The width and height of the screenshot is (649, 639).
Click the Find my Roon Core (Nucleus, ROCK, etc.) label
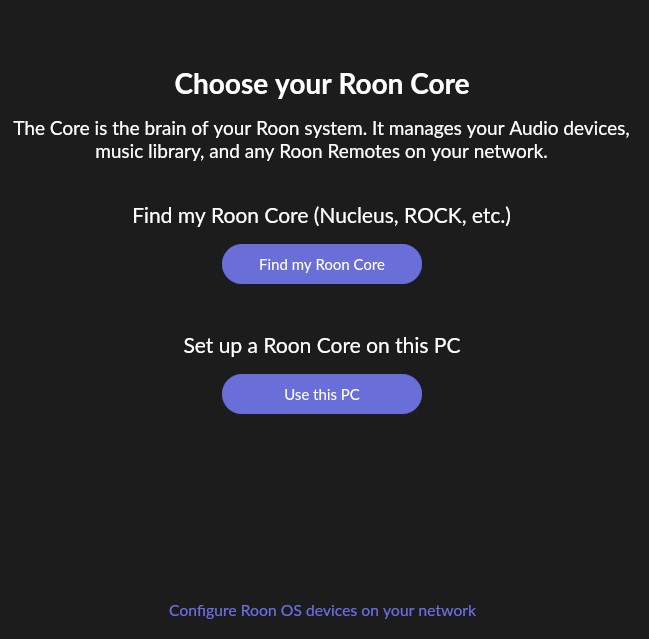322,216
